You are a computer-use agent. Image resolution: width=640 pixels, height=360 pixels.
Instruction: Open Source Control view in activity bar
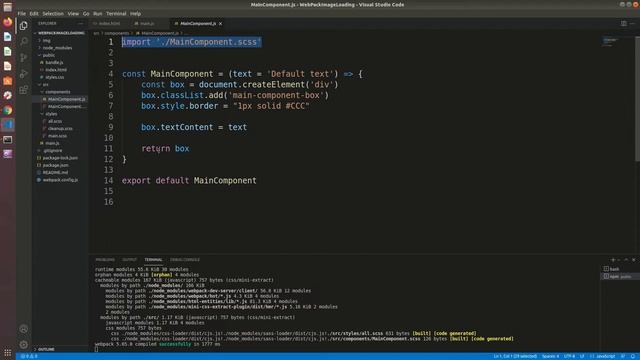pos(24,58)
